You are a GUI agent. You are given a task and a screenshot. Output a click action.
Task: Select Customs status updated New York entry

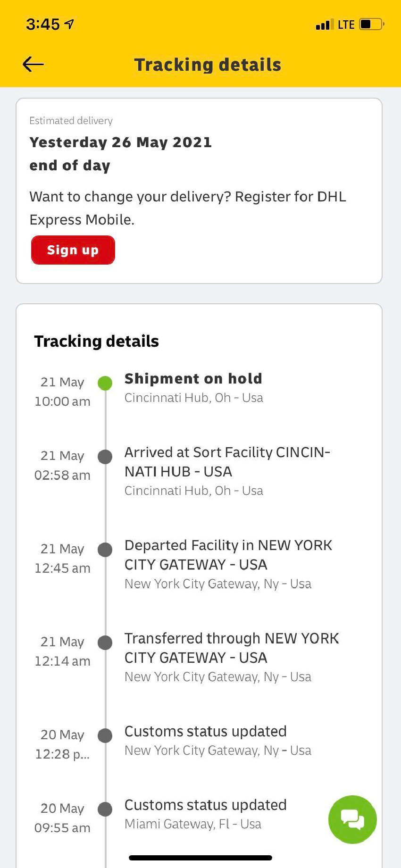pos(217,740)
